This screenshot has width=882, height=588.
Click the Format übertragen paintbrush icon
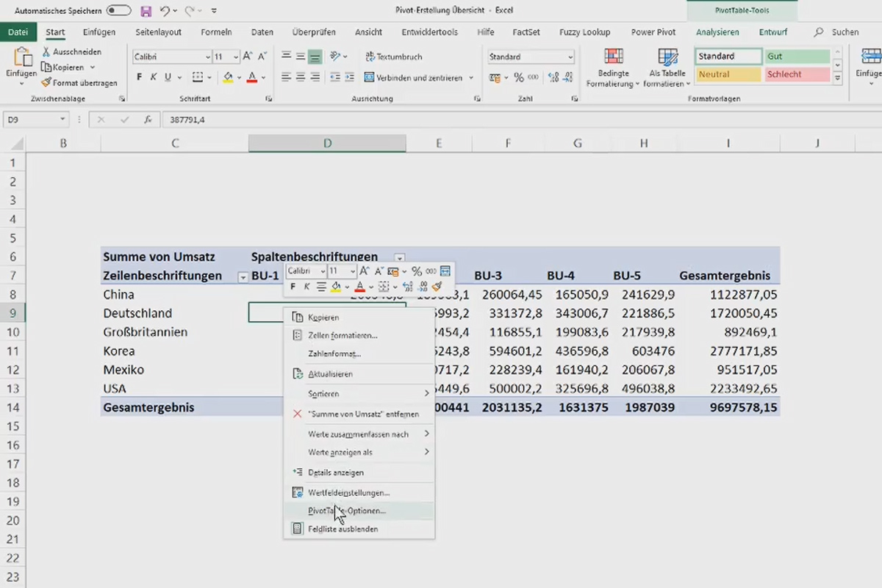pyautogui.click(x=46, y=83)
